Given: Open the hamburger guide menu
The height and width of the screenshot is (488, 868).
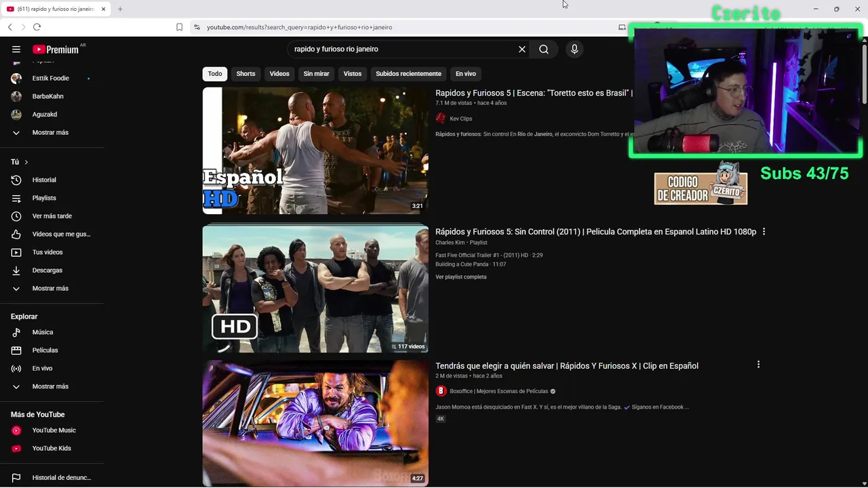Looking at the screenshot, I should [16, 49].
